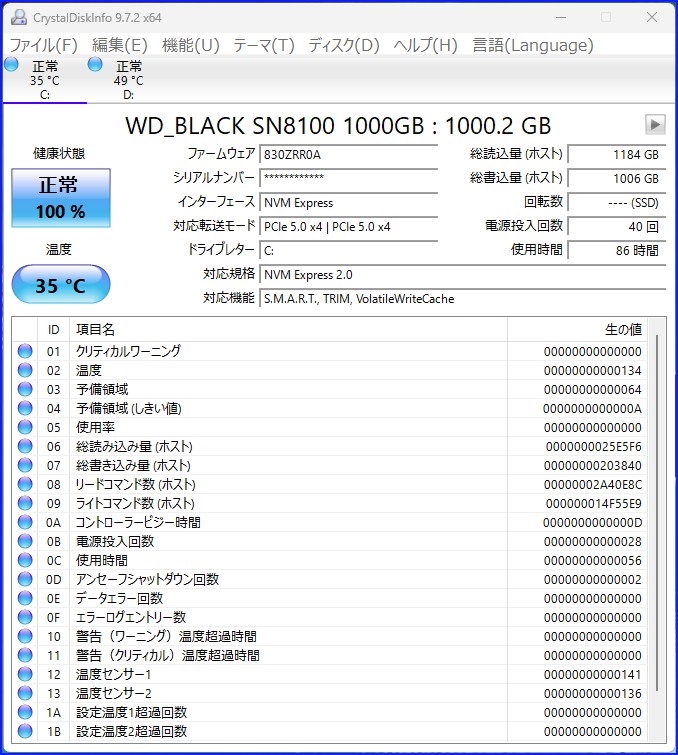Click status orb for ID 0C 使用時間 row

tap(25, 560)
